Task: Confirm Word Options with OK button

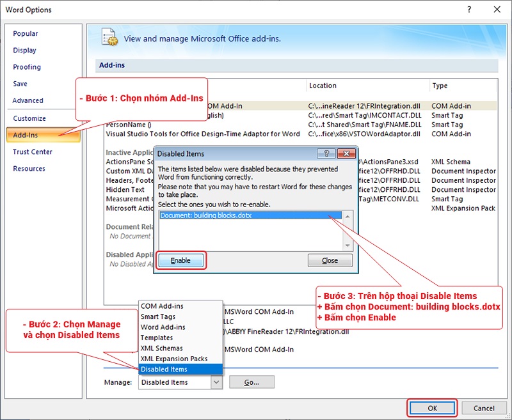Action: click(x=432, y=408)
